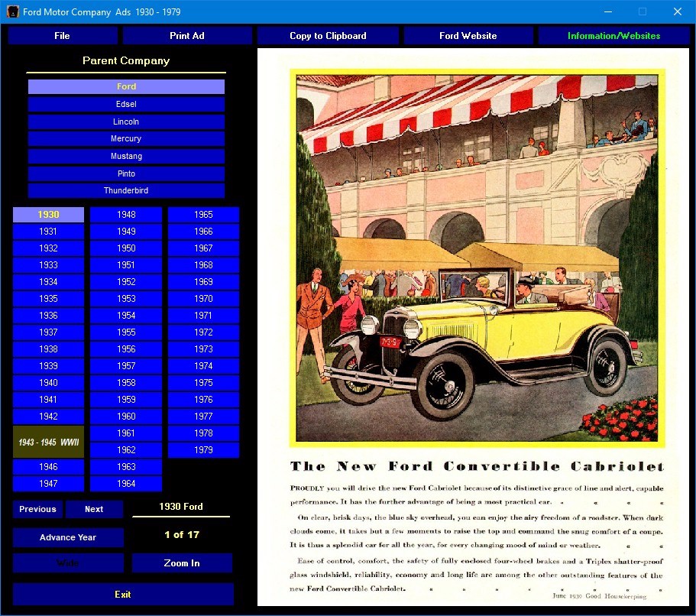The height and width of the screenshot is (616, 696).
Task: Select year 1930
Action: [x=48, y=215]
